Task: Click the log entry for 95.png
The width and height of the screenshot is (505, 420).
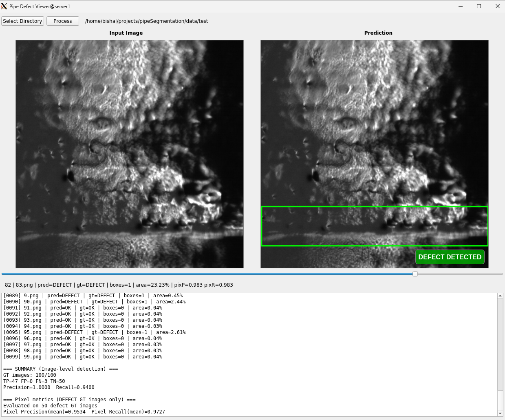Action: [x=94, y=332]
